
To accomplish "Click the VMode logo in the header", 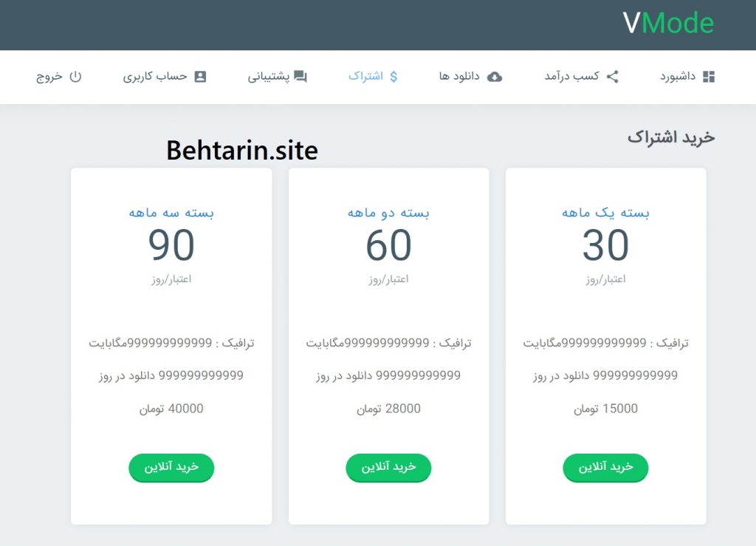I will [668, 23].
